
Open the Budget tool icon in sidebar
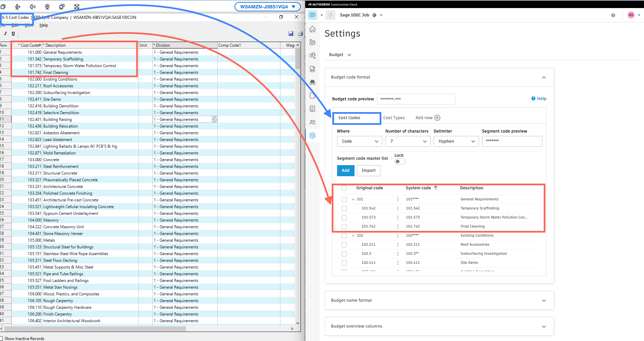(312, 42)
